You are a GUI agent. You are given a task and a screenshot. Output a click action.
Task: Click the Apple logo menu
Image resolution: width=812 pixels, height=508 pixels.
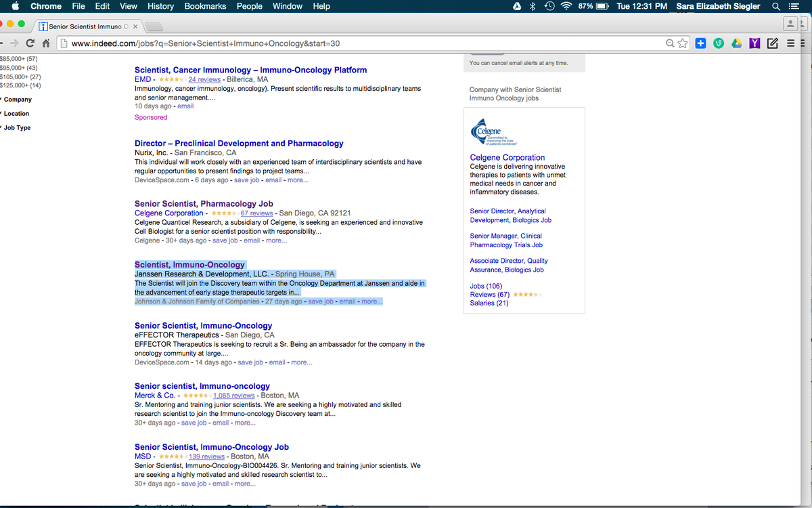15,6
